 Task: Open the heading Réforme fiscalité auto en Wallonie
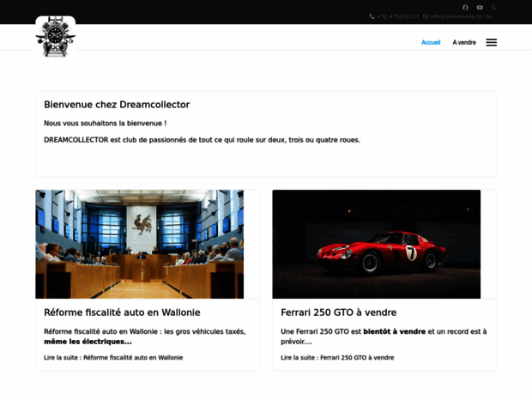point(122,312)
